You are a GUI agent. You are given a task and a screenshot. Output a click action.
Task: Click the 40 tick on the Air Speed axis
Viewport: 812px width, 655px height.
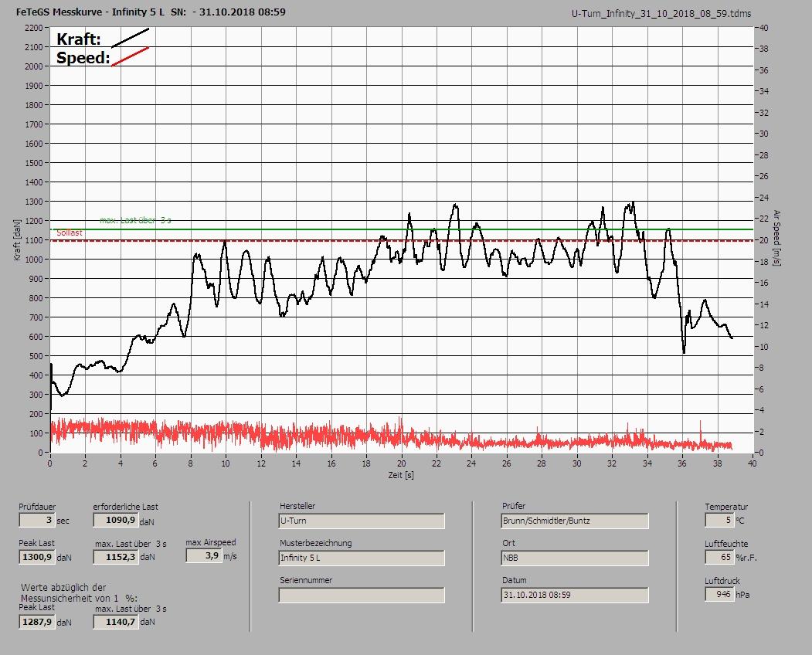(763, 28)
